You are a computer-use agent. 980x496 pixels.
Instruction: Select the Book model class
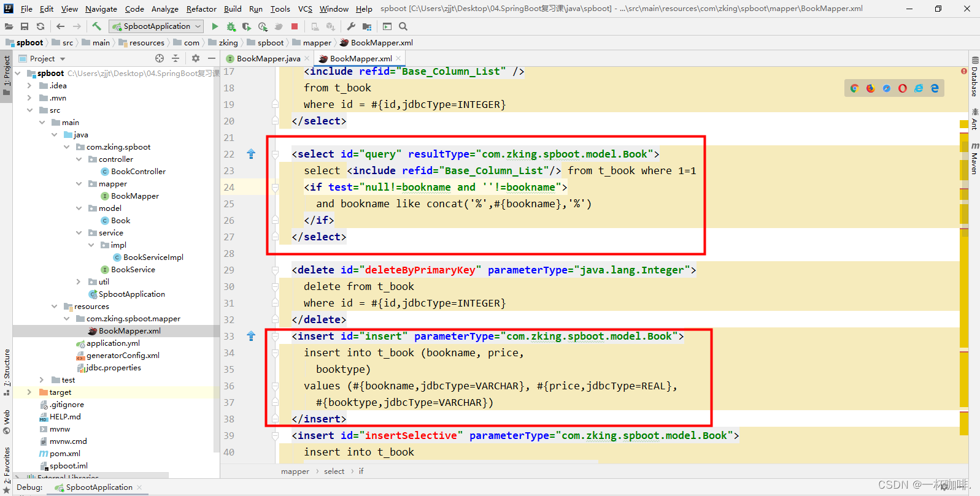(115, 221)
